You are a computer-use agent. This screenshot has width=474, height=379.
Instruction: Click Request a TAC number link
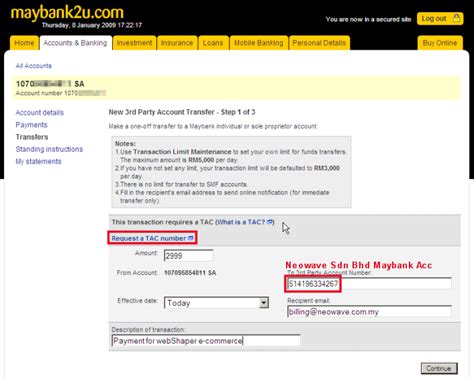(x=149, y=238)
